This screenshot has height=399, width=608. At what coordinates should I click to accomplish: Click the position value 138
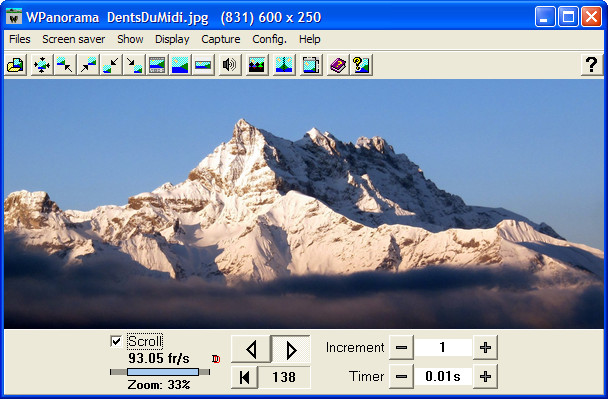click(284, 377)
